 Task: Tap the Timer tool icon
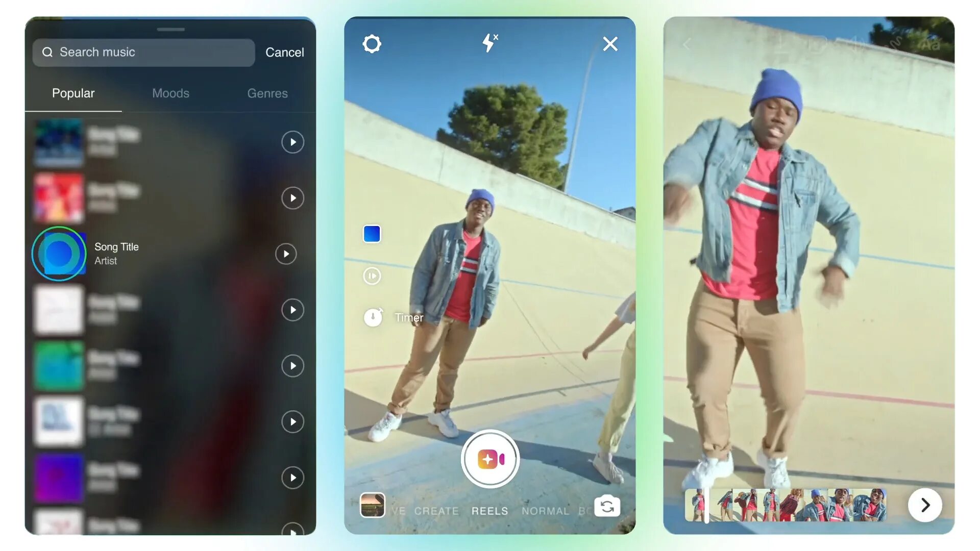(372, 317)
